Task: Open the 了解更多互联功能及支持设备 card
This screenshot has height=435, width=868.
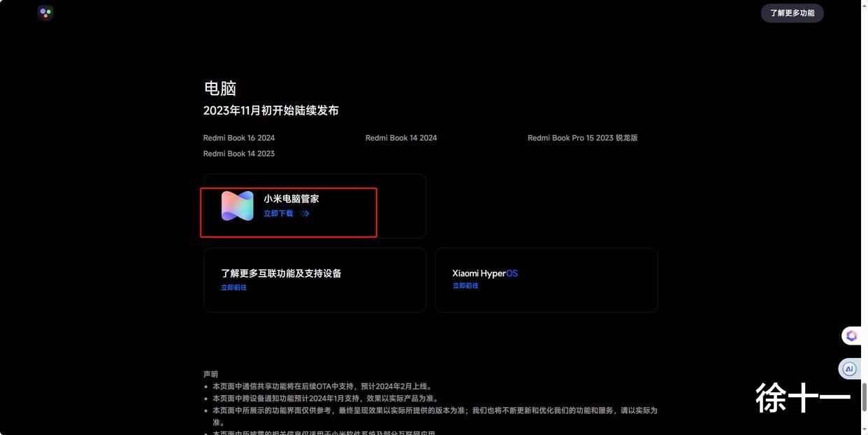Action: coord(314,280)
